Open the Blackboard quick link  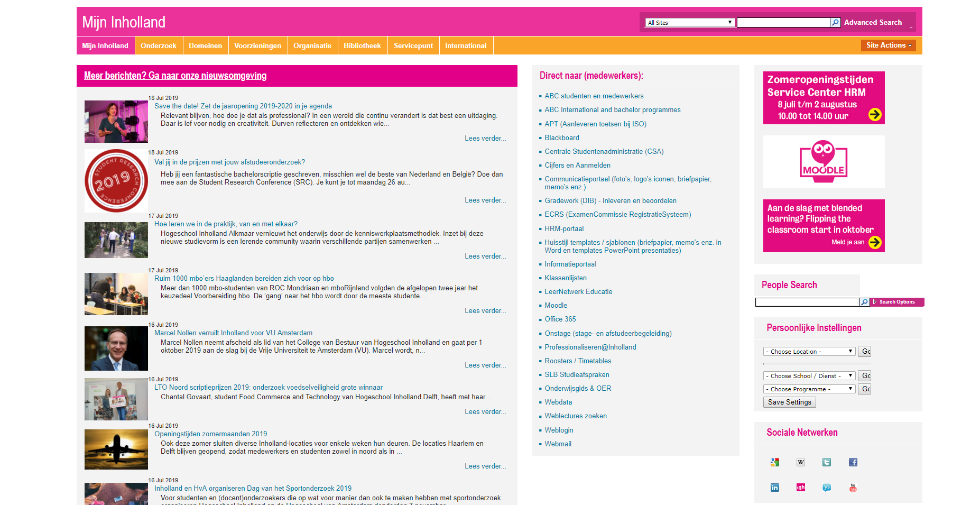click(x=562, y=138)
